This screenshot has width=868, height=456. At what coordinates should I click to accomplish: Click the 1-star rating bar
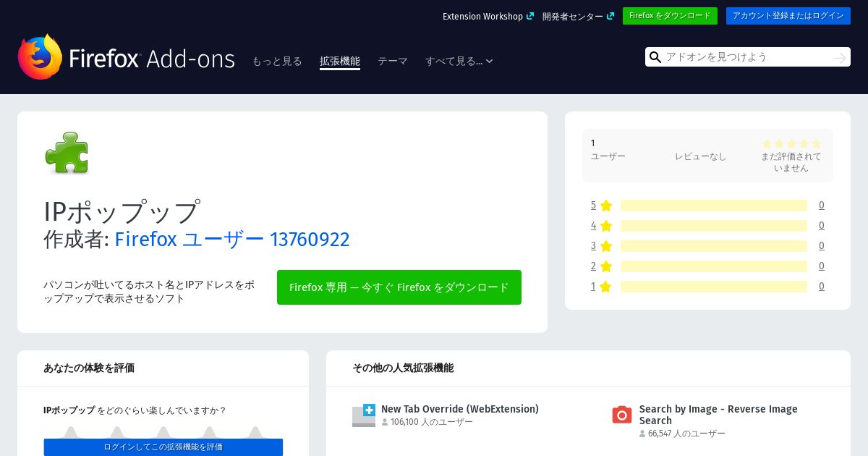pyautogui.click(x=714, y=287)
